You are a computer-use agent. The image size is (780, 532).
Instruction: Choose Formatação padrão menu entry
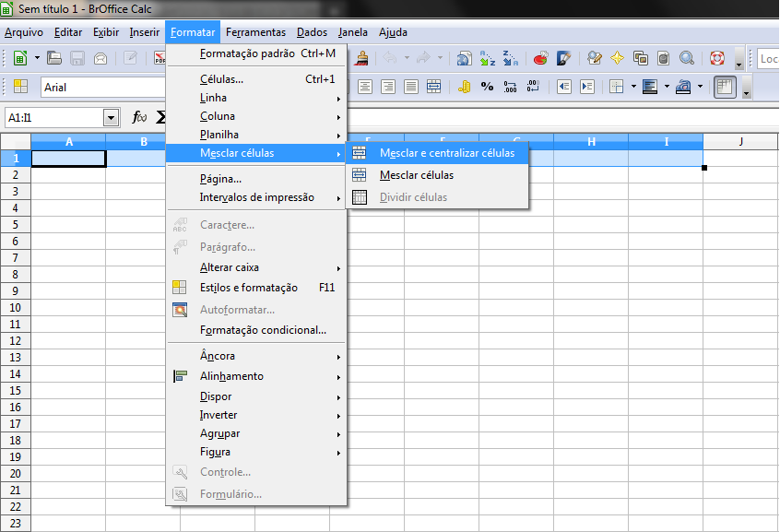pos(256,53)
